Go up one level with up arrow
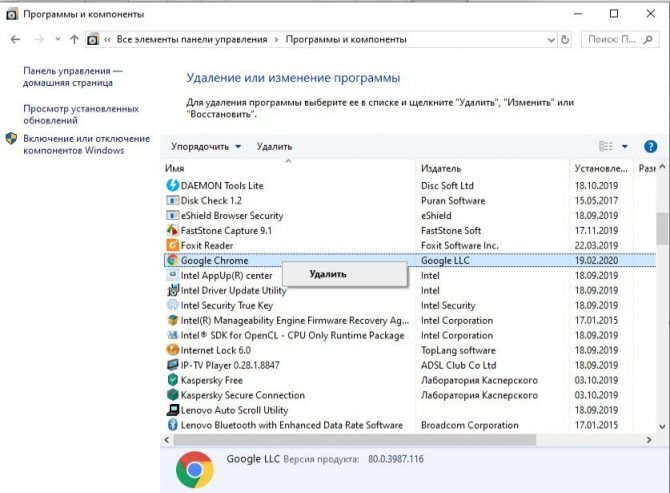The image size is (670, 493). [x=74, y=39]
